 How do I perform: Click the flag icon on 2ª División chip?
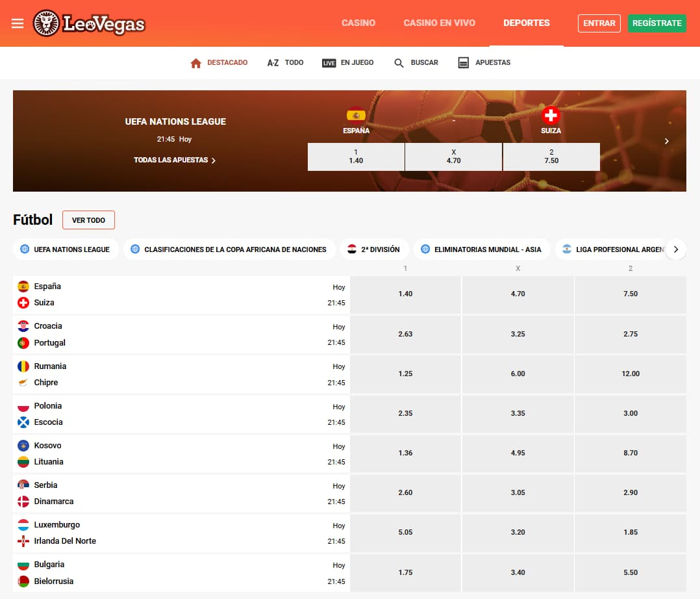pyautogui.click(x=352, y=249)
